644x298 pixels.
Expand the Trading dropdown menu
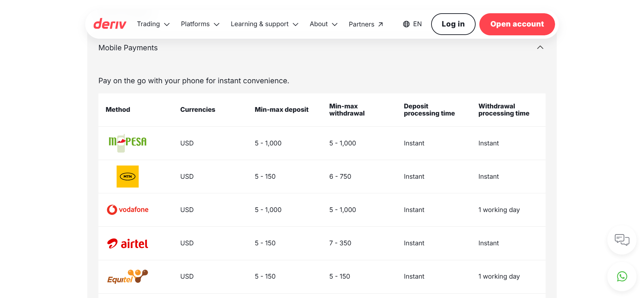(153, 24)
